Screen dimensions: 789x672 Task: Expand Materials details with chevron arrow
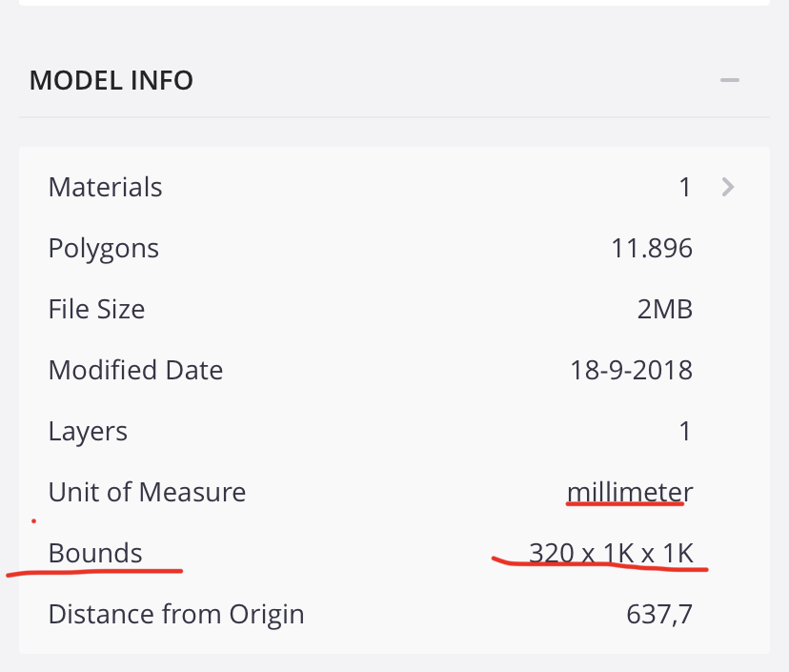tap(728, 187)
